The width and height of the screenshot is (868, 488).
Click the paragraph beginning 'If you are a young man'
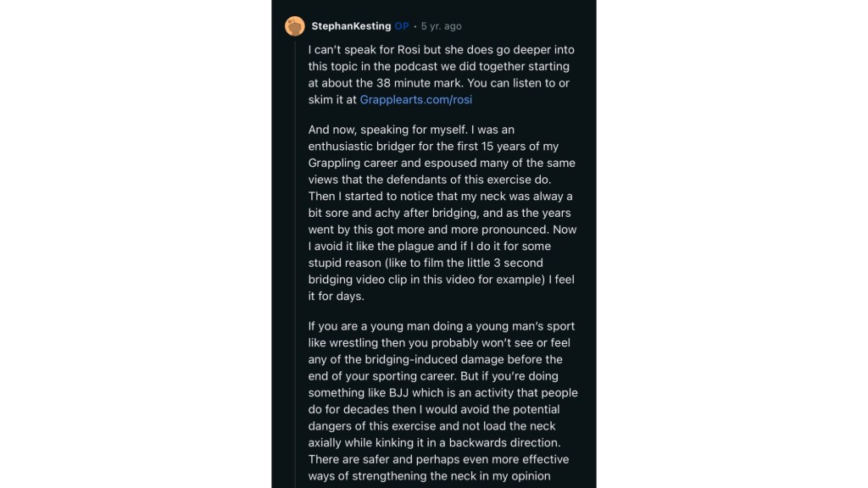(x=442, y=401)
